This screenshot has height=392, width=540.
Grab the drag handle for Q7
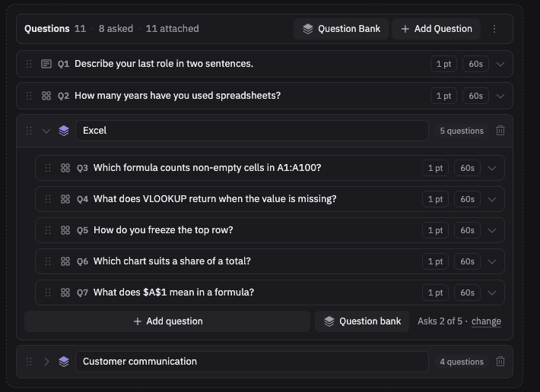coord(48,292)
